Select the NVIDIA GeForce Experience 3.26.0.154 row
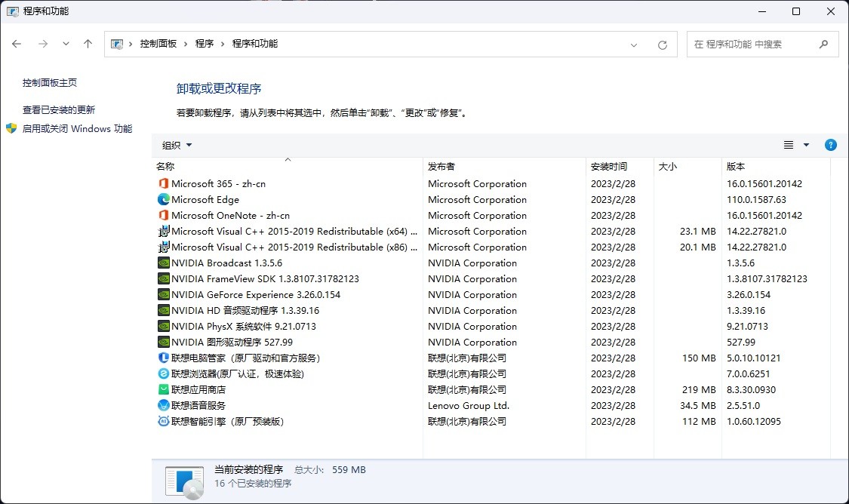 tap(491, 294)
